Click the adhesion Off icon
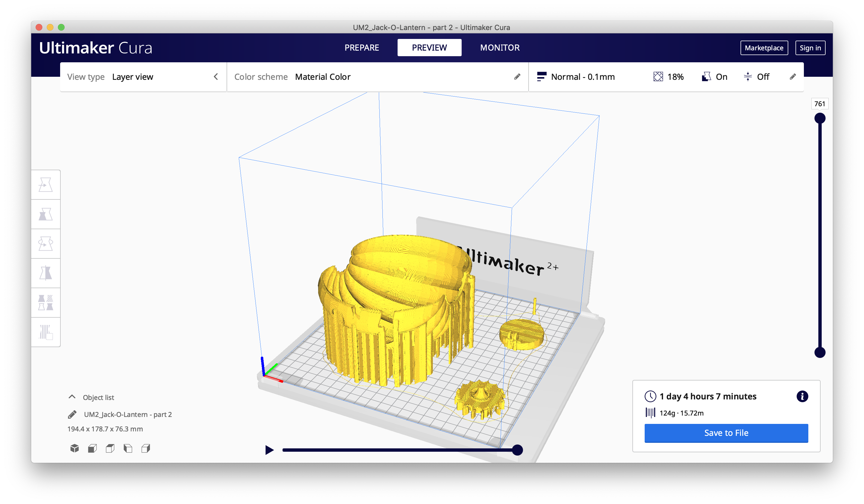The image size is (864, 504). (747, 77)
